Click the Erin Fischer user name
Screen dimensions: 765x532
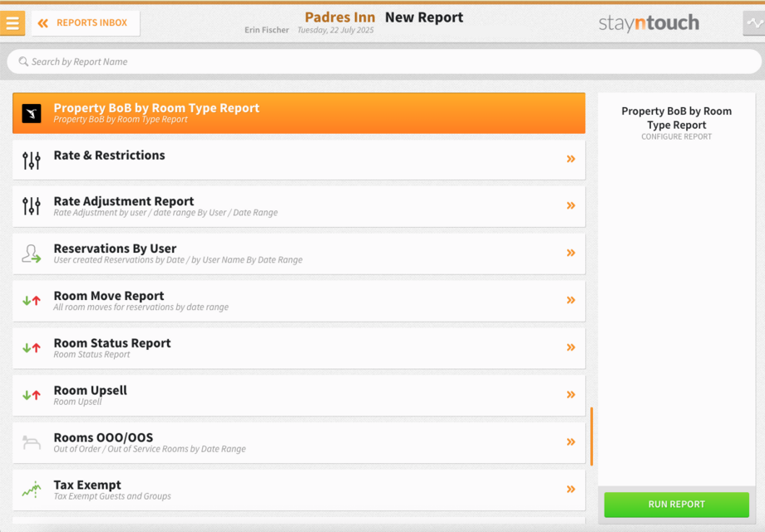[267, 30]
